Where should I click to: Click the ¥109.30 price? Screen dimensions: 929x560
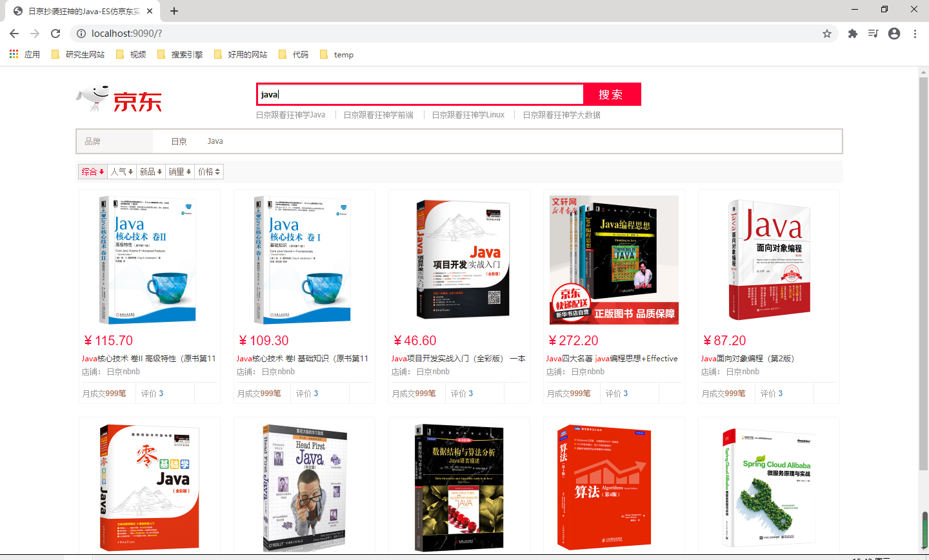(x=264, y=341)
